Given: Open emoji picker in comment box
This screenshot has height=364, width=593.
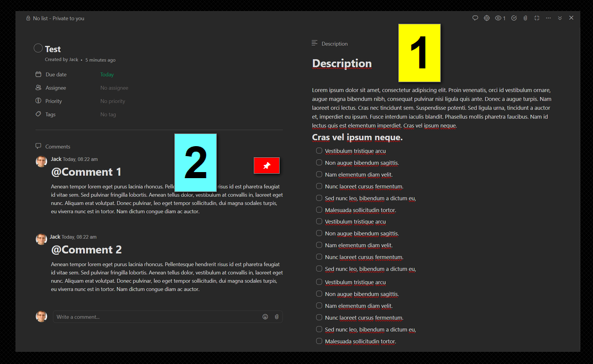Looking at the screenshot, I should coord(265,317).
